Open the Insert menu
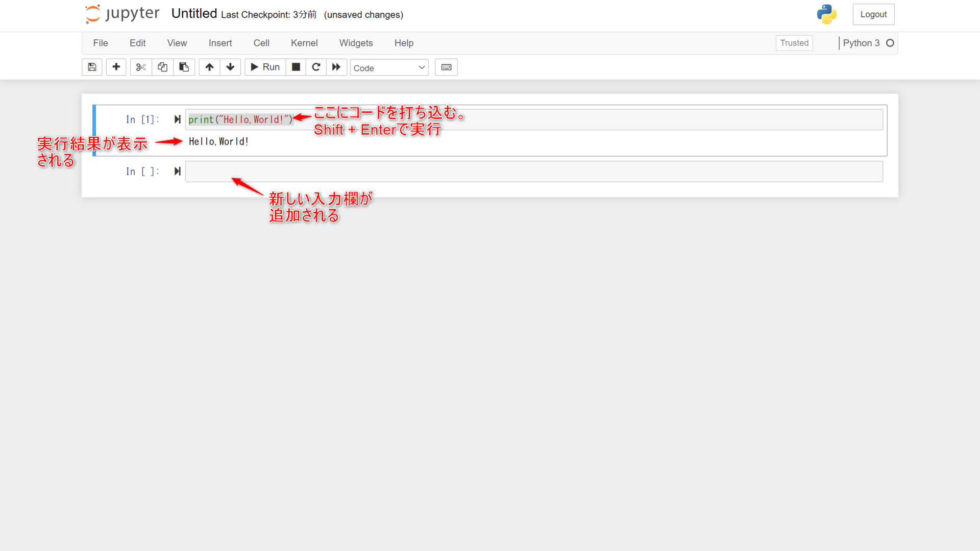Viewport: 980px width, 551px height. (x=220, y=43)
